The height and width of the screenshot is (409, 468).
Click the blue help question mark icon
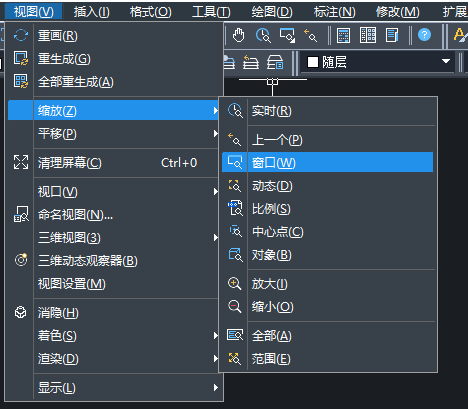[x=424, y=35]
